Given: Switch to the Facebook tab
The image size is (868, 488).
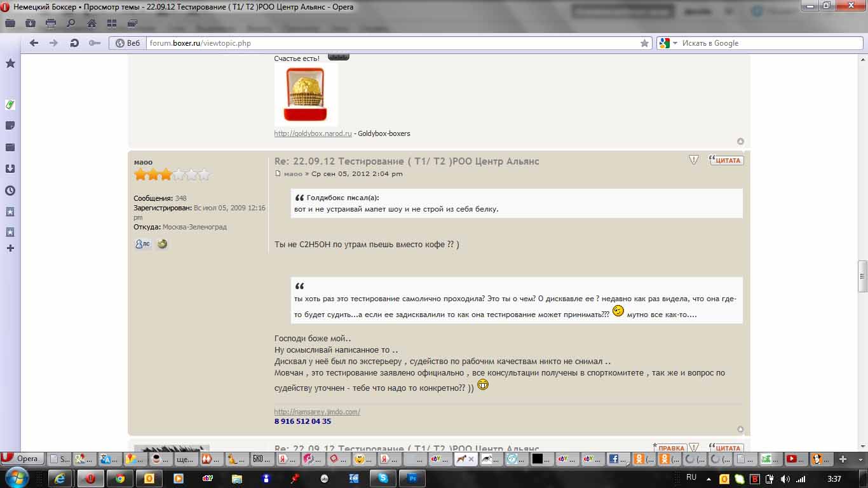Looking at the screenshot, I should [x=614, y=459].
